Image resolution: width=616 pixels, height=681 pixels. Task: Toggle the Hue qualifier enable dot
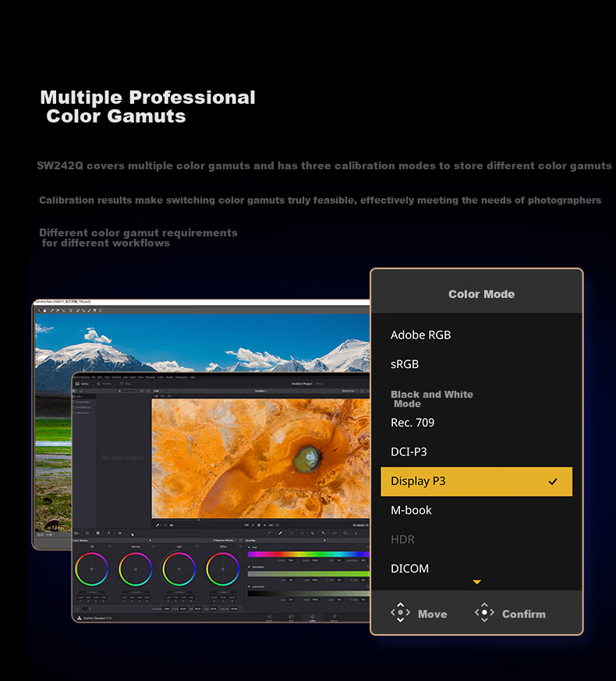click(249, 548)
